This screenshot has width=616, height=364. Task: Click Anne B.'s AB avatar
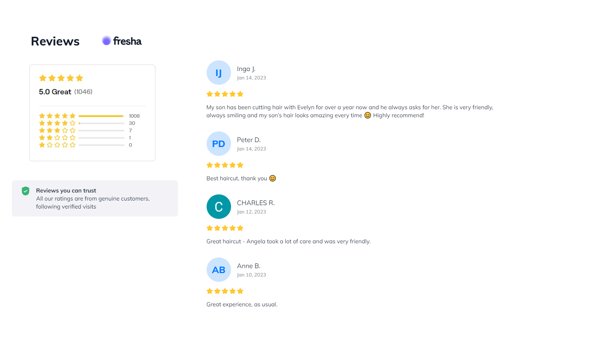218,270
